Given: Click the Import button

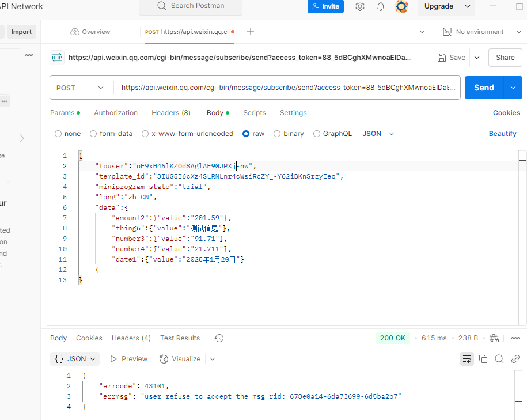Looking at the screenshot, I should point(21,32).
